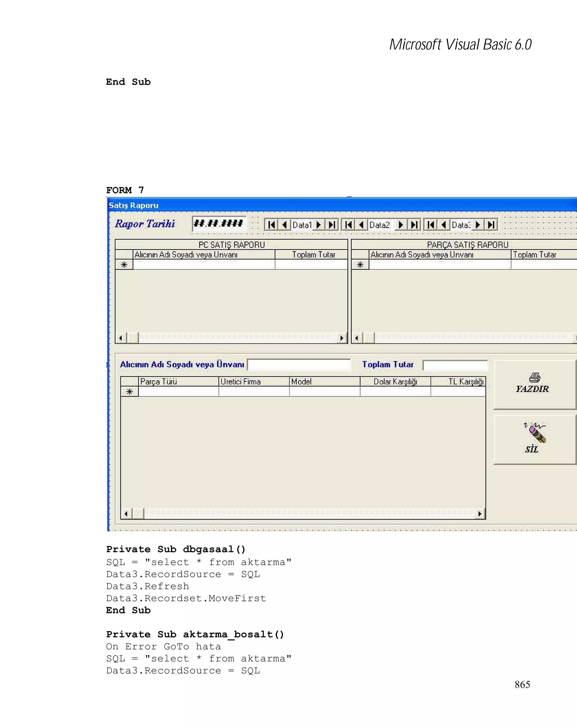Go to previous record on Data1 control
Image resolution: width=577 pixels, height=728 pixels.
285,225
